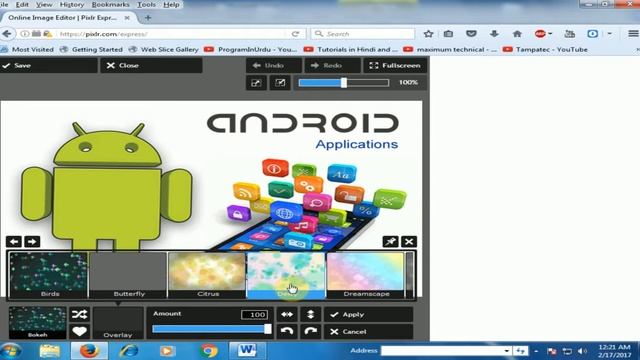Adjust the Amount slider
The width and height of the screenshot is (640, 360).
coord(211,329)
